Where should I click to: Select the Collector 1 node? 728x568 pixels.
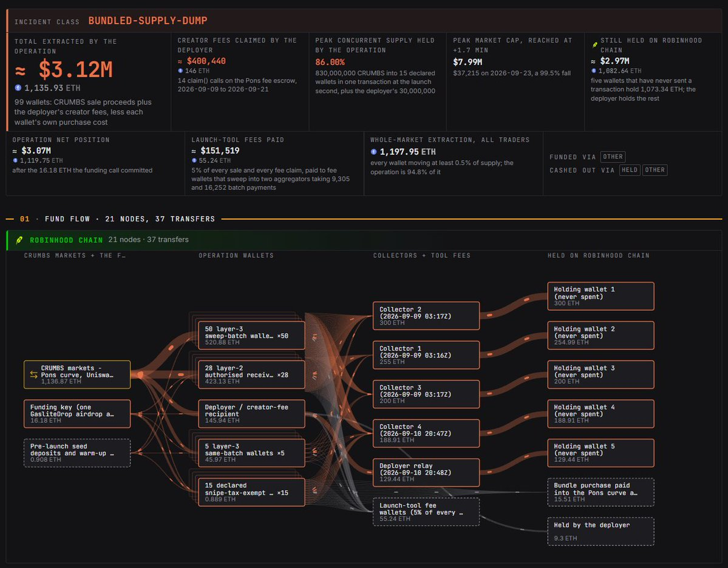pyautogui.click(x=426, y=355)
